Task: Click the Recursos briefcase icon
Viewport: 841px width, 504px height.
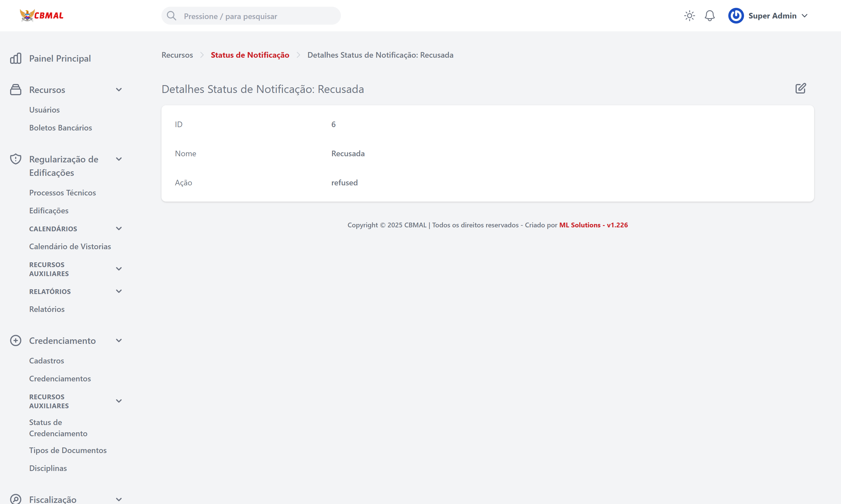Action: pos(16,89)
